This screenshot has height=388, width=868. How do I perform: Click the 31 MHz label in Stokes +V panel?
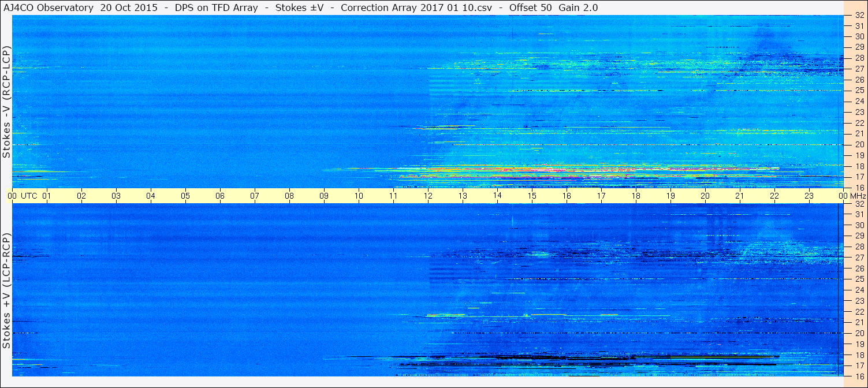pyautogui.click(x=859, y=214)
